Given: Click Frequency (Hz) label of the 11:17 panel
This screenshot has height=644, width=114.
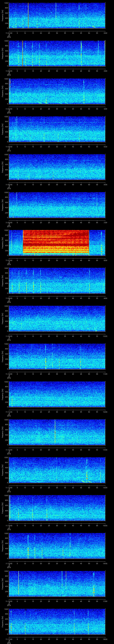Looking at the screenshot, I should (3, 622).
